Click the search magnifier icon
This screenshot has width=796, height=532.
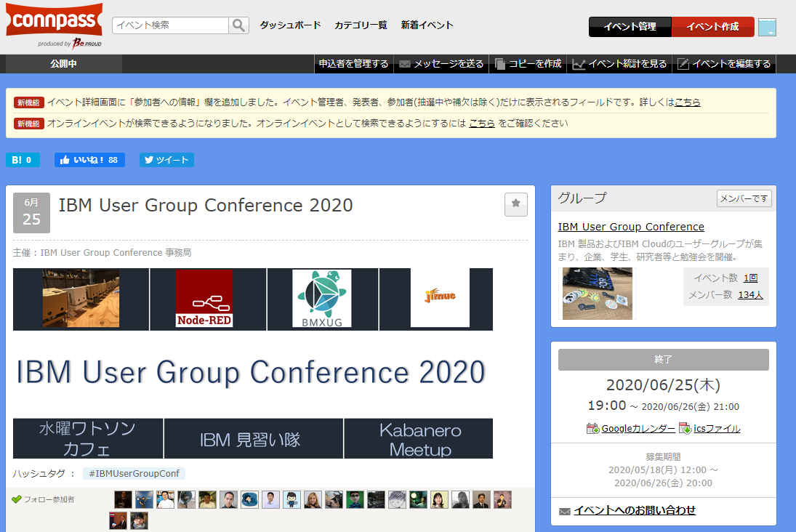pos(238,25)
